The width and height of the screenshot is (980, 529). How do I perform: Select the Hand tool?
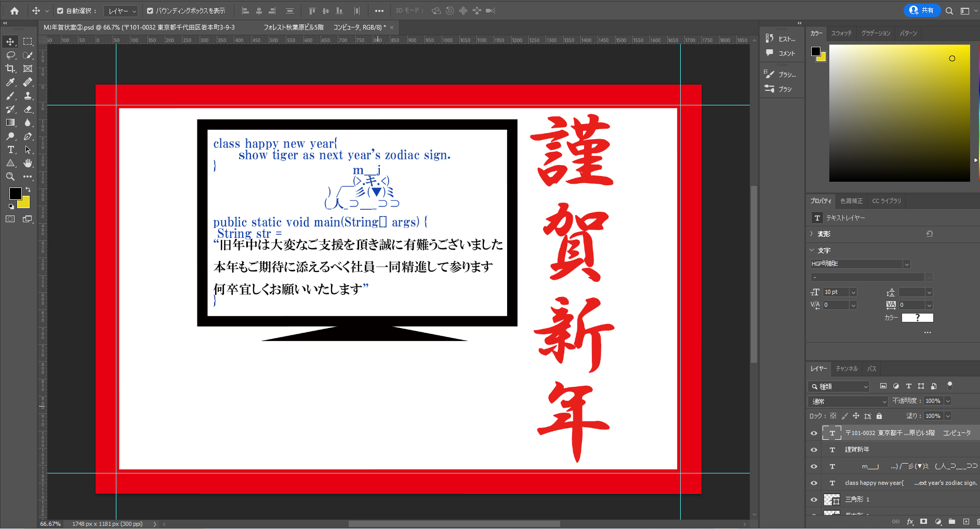pyautogui.click(x=28, y=163)
